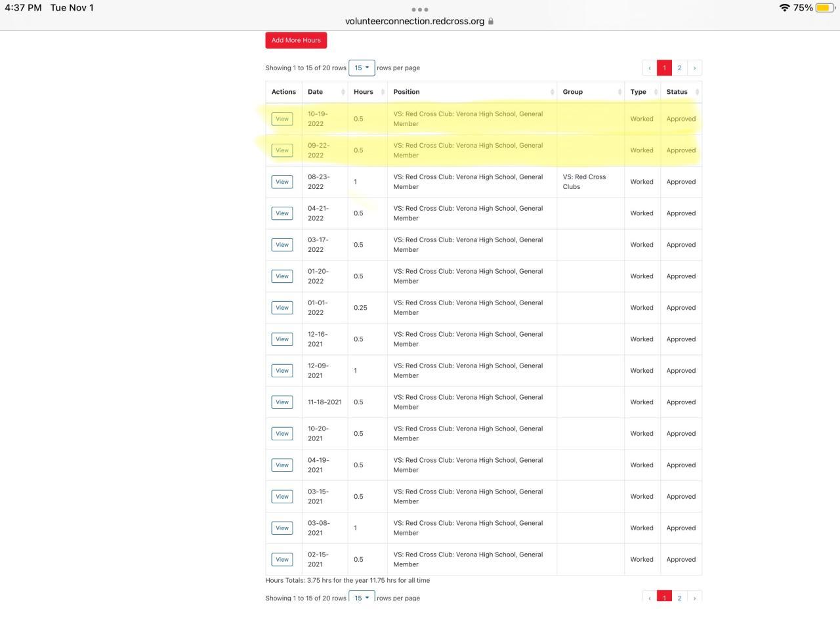Tap the Wi-Fi status icon
The width and height of the screenshot is (840, 630).
(x=784, y=8)
